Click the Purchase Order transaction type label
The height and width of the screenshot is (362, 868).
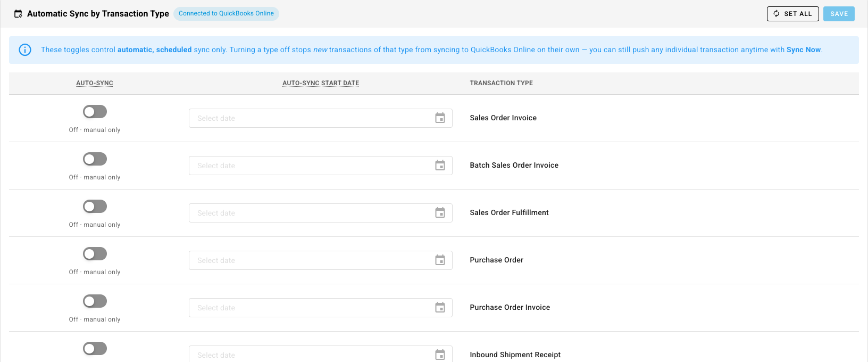click(496, 260)
